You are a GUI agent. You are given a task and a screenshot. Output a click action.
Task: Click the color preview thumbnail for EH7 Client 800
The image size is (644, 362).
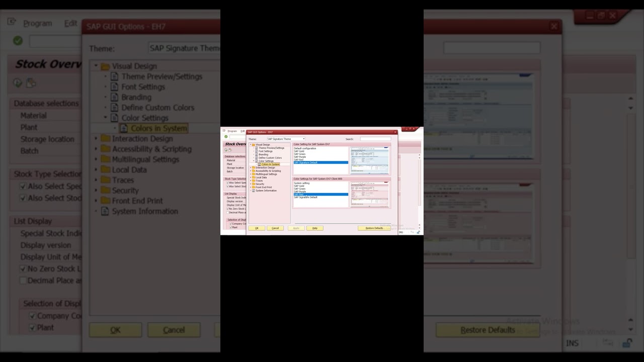click(369, 195)
